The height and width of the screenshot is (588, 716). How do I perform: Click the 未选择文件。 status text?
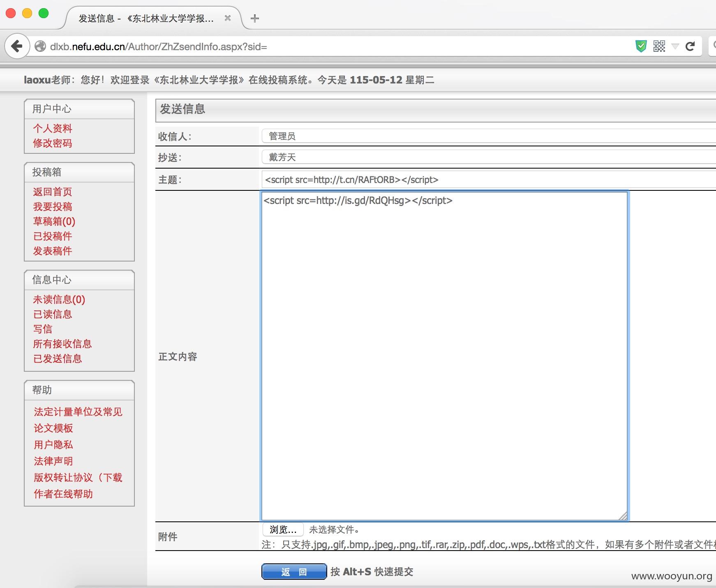(x=335, y=530)
